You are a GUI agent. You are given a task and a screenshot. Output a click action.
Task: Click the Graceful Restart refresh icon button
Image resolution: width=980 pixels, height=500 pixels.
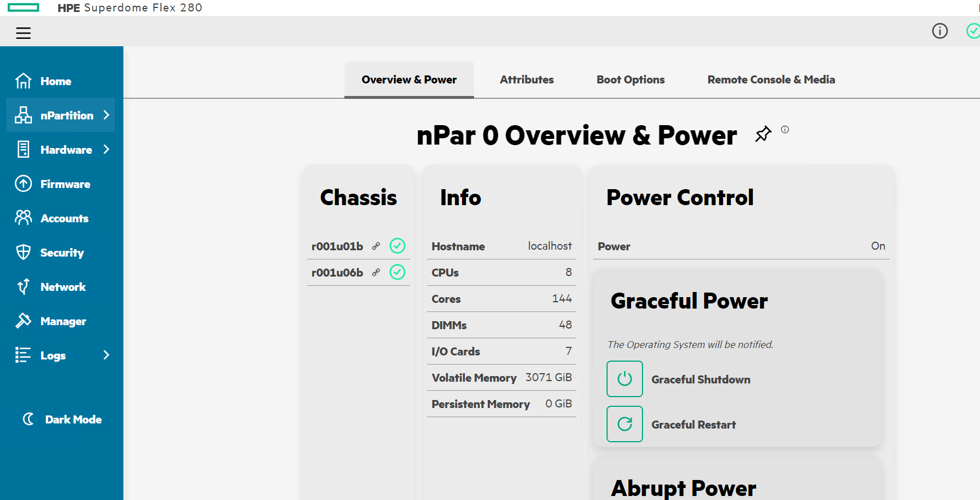point(625,424)
